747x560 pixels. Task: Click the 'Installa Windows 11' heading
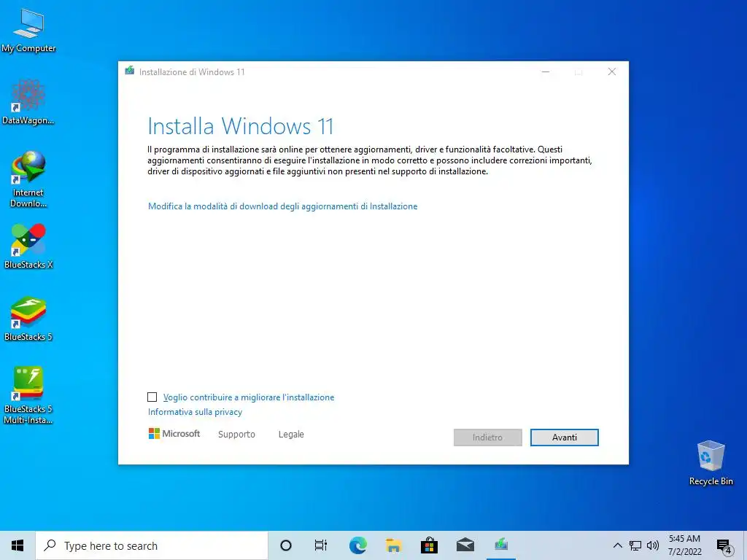[x=241, y=126]
